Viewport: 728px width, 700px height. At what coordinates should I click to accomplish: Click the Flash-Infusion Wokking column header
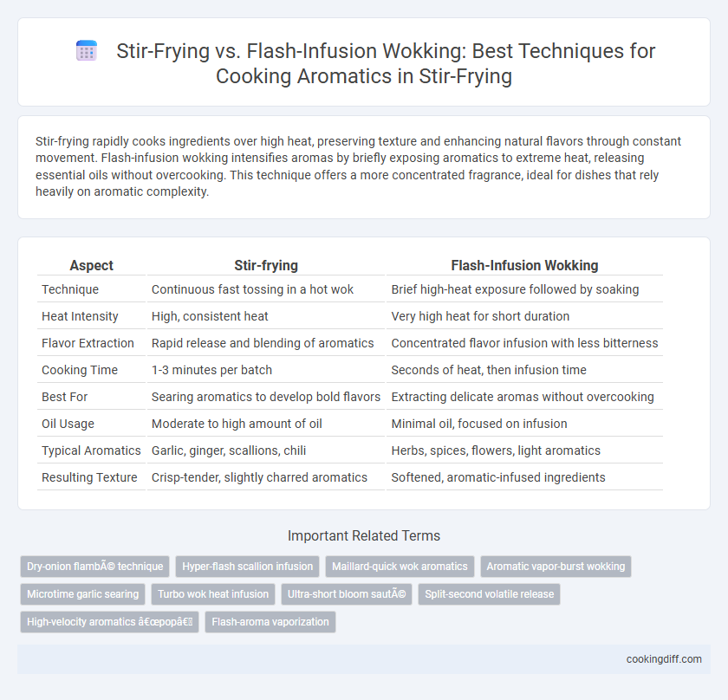click(x=524, y=265)
